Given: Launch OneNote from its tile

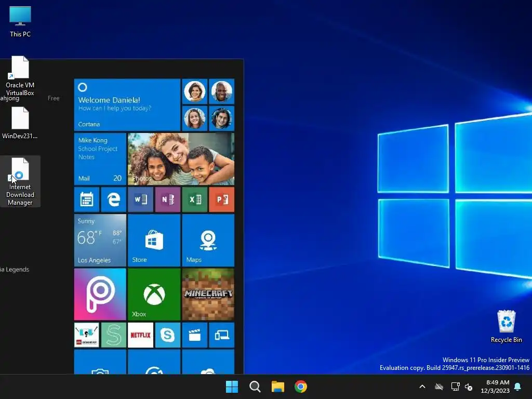Looking at the screenshot, I should click(x=168, y=199).
